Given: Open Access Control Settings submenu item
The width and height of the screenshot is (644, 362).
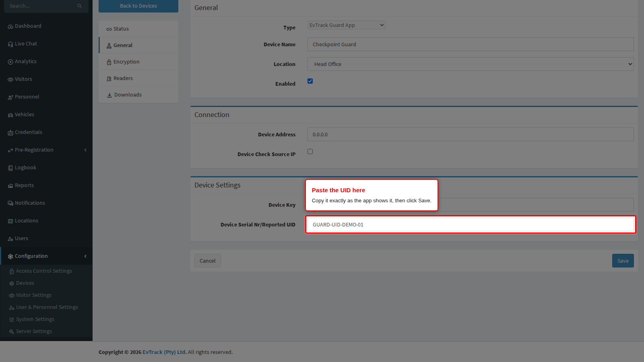Looking at the screenshot, I should click(x=44, y=271).
